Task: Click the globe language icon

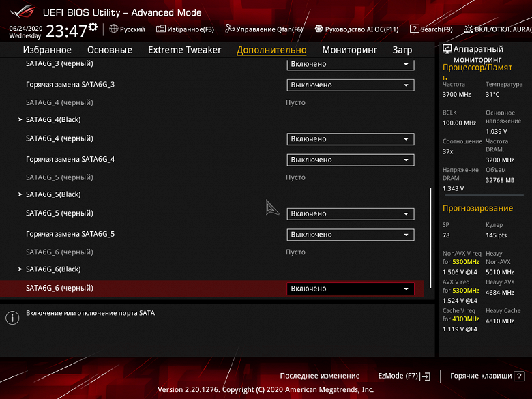Action: coord(114,29)
